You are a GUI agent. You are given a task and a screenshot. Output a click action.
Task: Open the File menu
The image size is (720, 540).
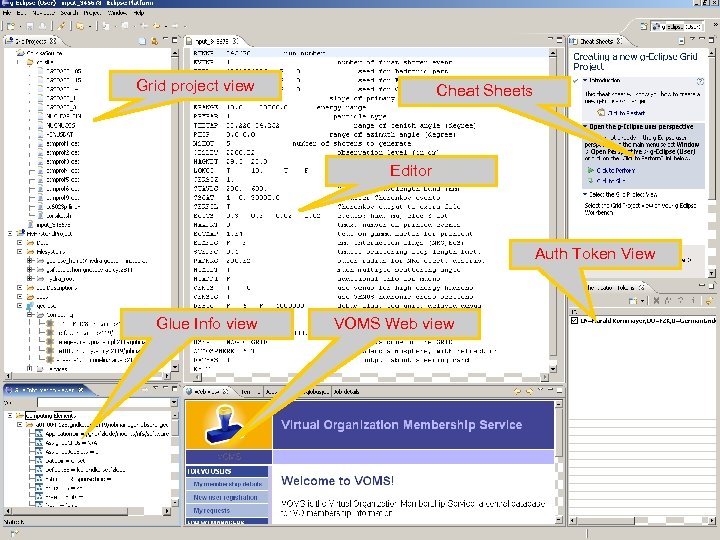(7, 13)
